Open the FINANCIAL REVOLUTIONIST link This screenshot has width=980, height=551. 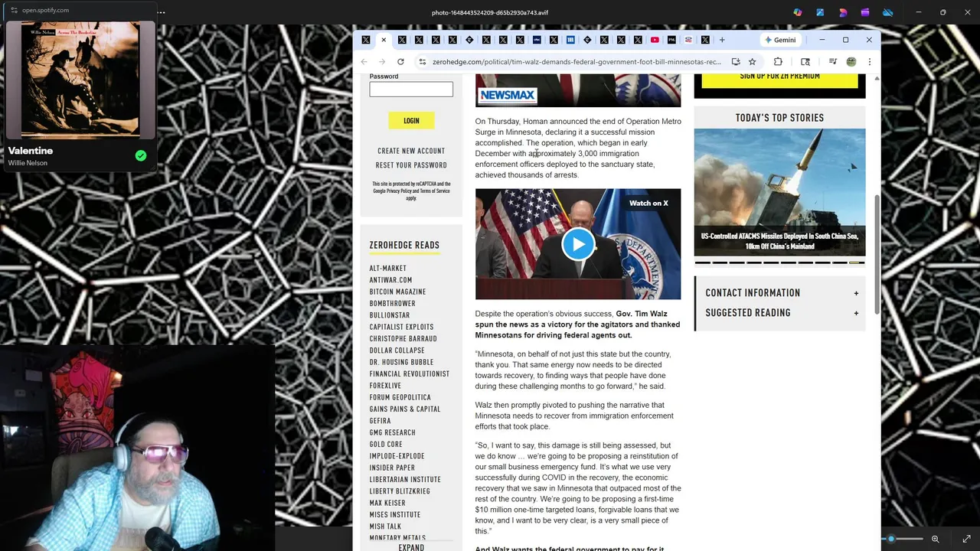pyautogui.click(x=409, y=374)
